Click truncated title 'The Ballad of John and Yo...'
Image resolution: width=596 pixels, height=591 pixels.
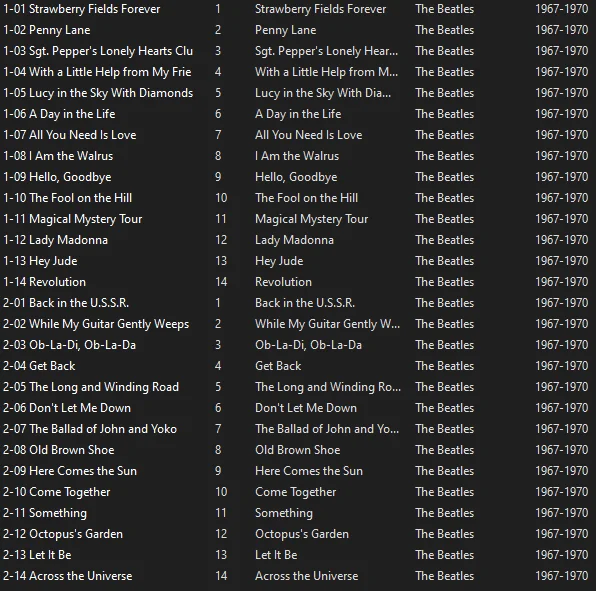(327, 429)
